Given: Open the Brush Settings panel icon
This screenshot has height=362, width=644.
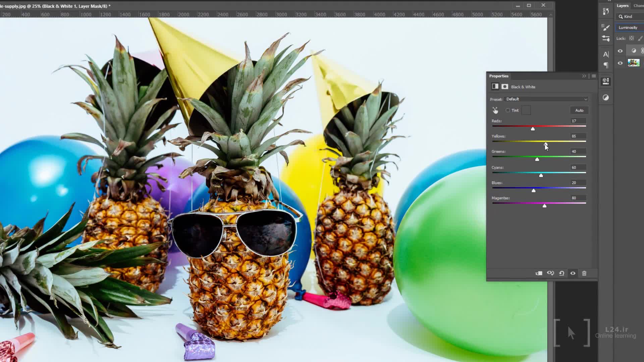Looking at the screenshot, I should [x=606, y=27].
